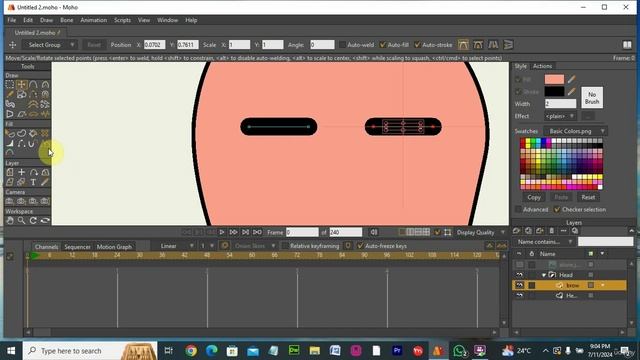Screen dimensions: 640x360
Task: Open the layer options three-dots icon
Action: pos(564,231)
